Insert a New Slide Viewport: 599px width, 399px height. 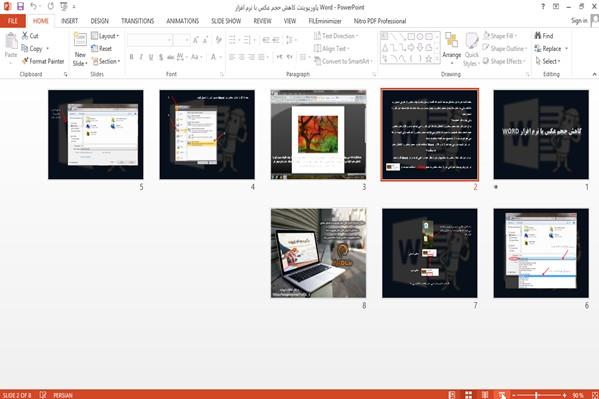click(x=80, y=49)
